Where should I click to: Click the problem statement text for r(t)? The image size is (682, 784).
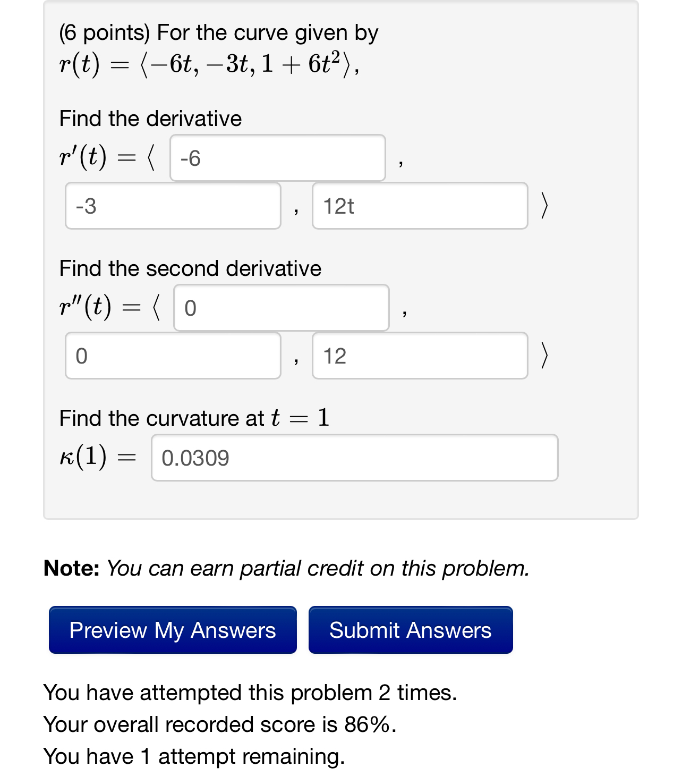pyautogui.click(x=210, y=65)
